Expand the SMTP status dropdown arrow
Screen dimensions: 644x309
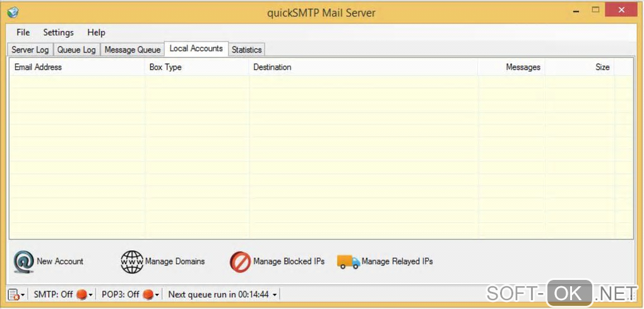point(91,295)
